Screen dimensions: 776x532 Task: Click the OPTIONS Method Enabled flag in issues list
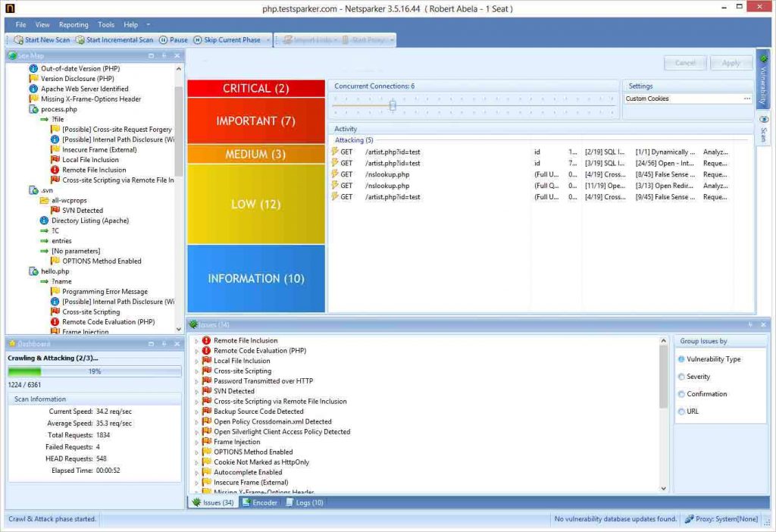pyautogui.click(x=207, y=452)
